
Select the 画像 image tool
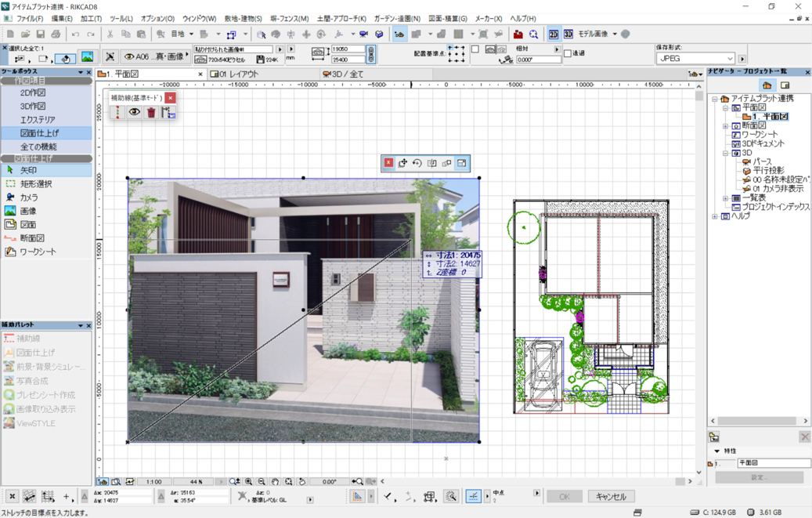(46, 211)
